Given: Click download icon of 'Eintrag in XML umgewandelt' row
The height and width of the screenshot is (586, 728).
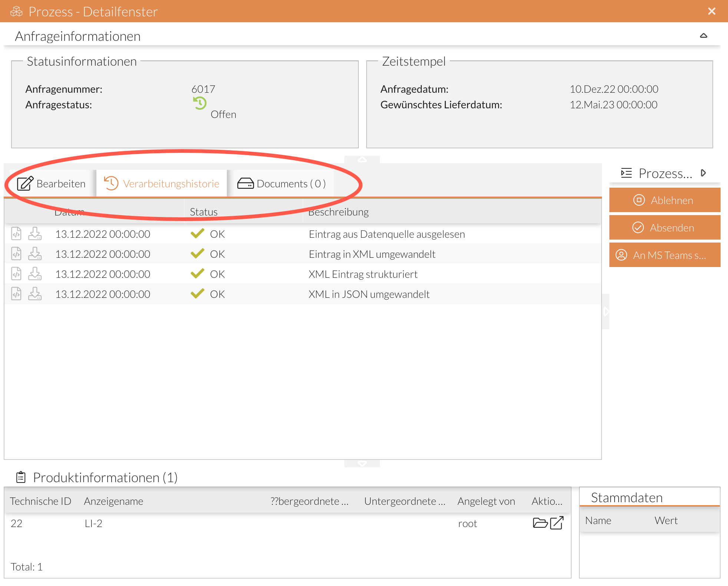Looking at the screenshot, I should (x=35, y=254).
